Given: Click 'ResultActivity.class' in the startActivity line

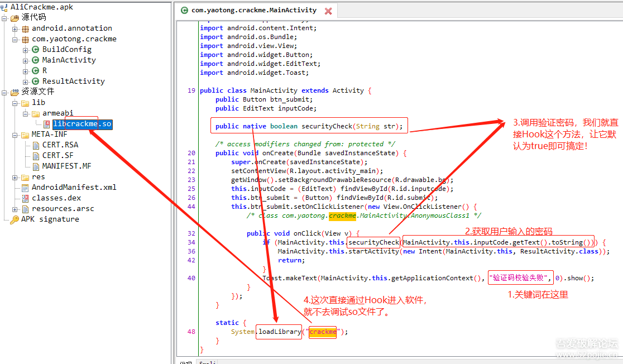Looking at the screenshot, I should point(559,252).
